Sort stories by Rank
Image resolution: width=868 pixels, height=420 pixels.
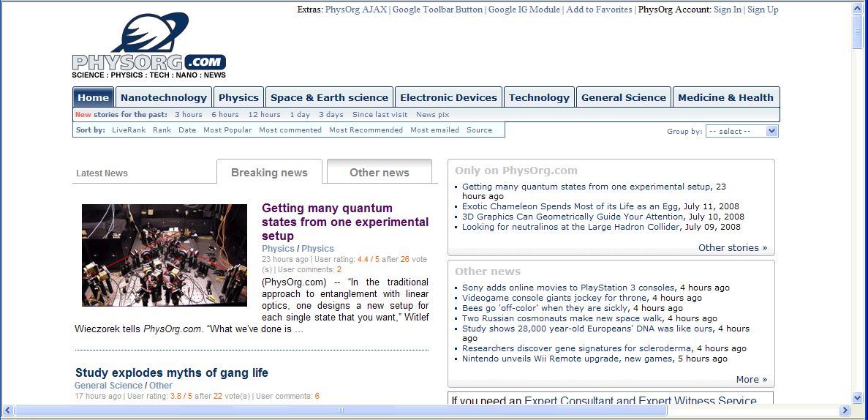[162, 130]
